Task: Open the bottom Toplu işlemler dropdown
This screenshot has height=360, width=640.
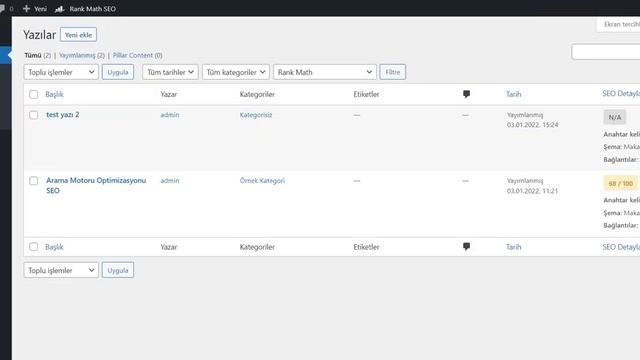Action: click(61, 270)
